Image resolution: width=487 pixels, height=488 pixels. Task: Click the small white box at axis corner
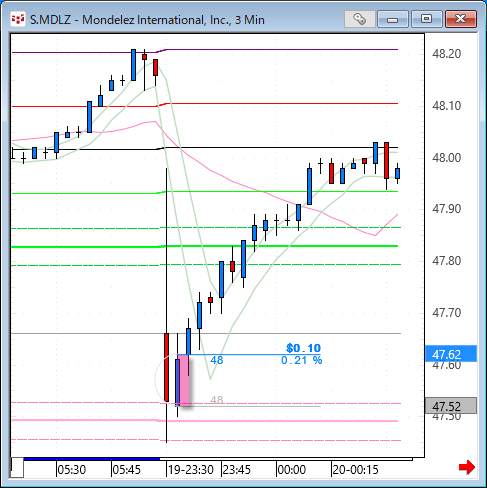point(17,468)
